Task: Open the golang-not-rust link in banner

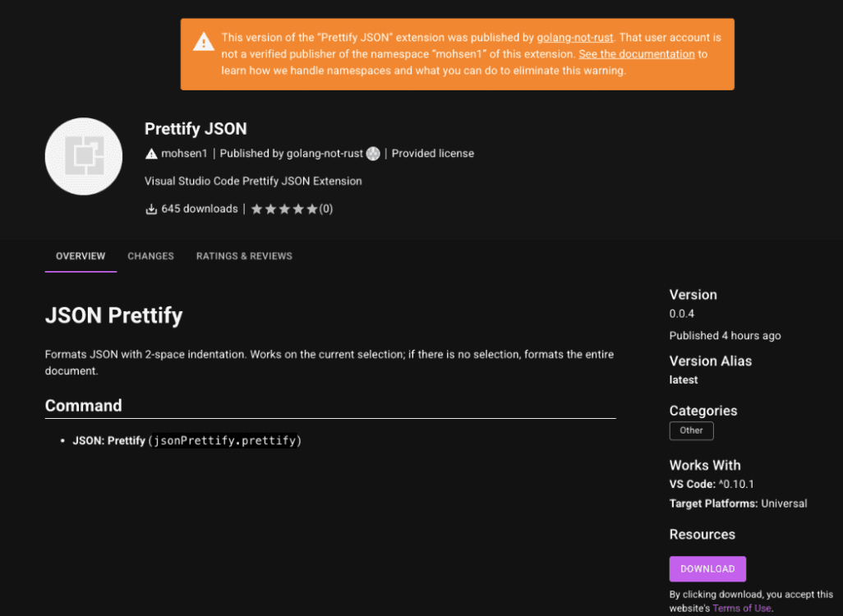Action: [x=574, y=38]
